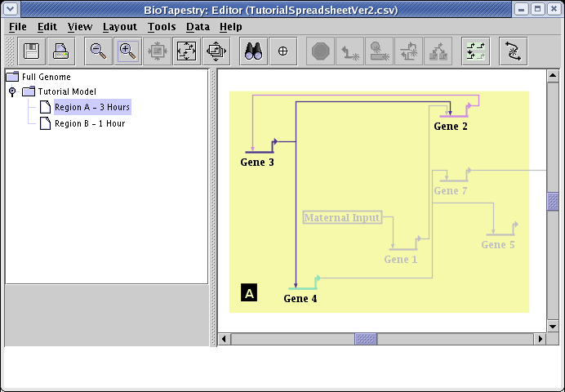Click the curved link path icon
565x392 pixels.
(513, 51)
